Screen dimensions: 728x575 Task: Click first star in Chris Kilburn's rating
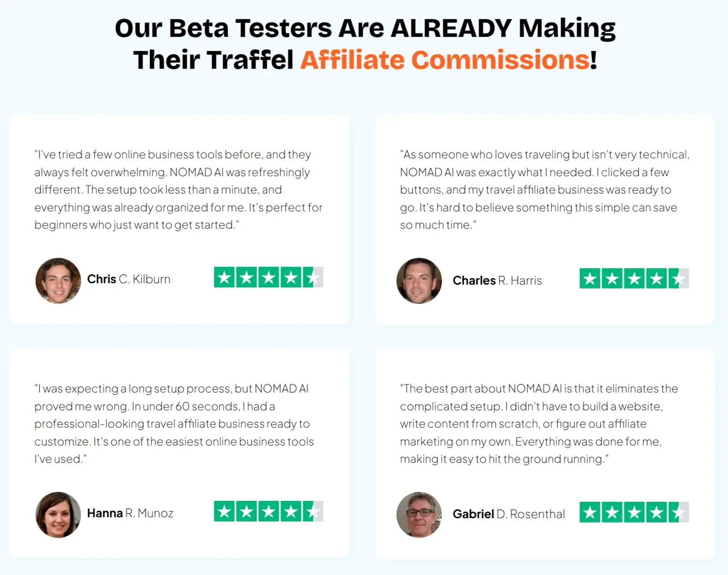tap(225, 277)
